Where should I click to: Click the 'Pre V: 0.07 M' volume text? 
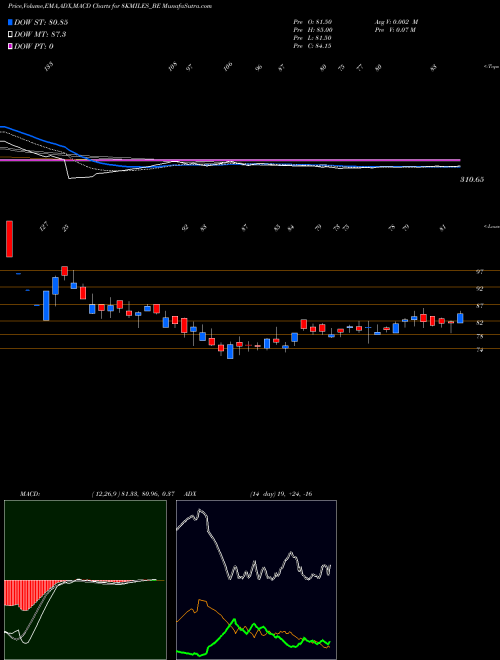tap(395, 30)
